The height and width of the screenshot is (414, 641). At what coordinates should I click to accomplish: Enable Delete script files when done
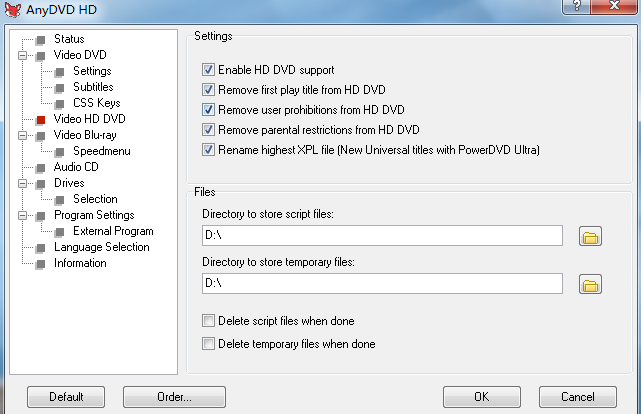[x=208, y=321]
